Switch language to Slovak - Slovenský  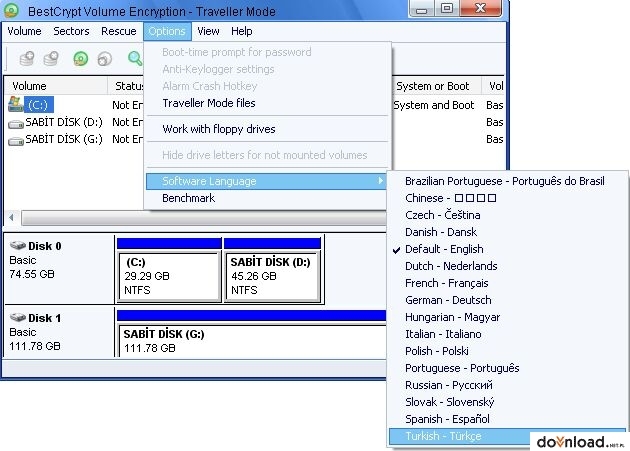(x=507, y=402)
